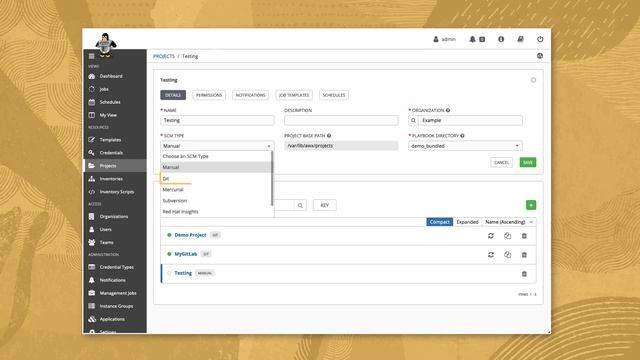Screen dimensions: 640x360
Task: Open the Playbook Directory dropdown
Action: [465, 146]
